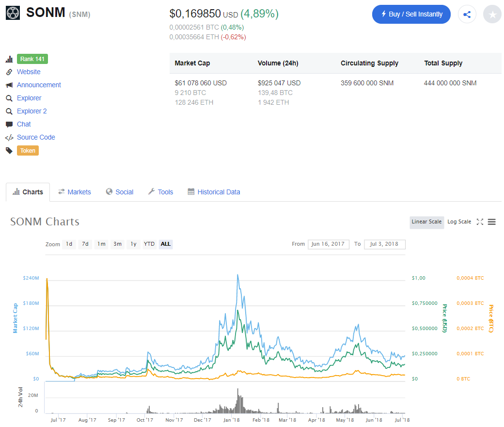The height and width of the screenshot is (427, 504).
Task: Click the magnifier icon beside Explorer 2
Action: (9, 111)
